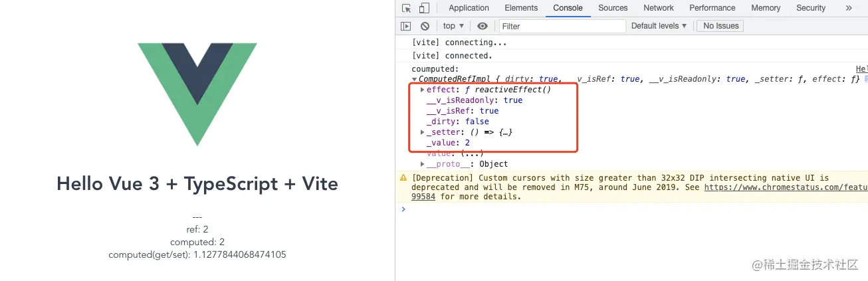Open the chromestatus.com deprecation link
The height and width of the screenshot is (281, 868).
coord(786,187)
